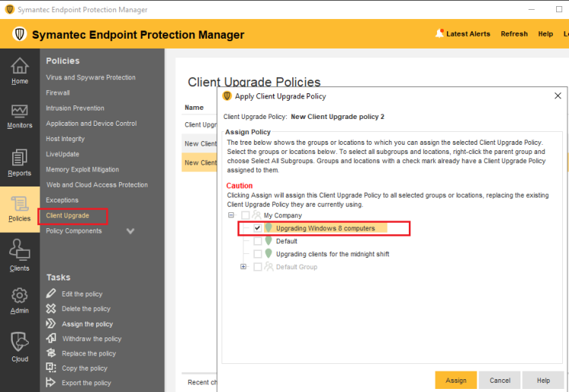Click shield icon in Apply Client Upgrade Policy title
Screen dimensions: 569x392
(227, 96)
